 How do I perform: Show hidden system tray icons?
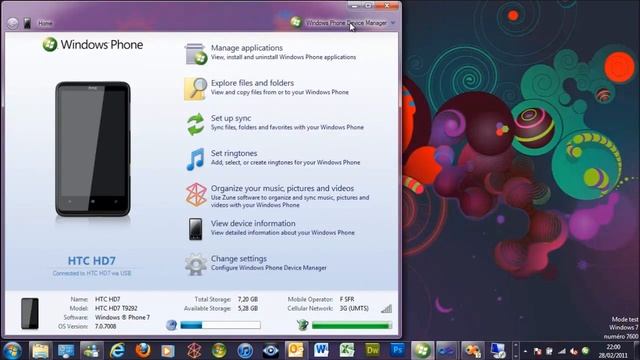pyautogui.click(x=525, y=351)
